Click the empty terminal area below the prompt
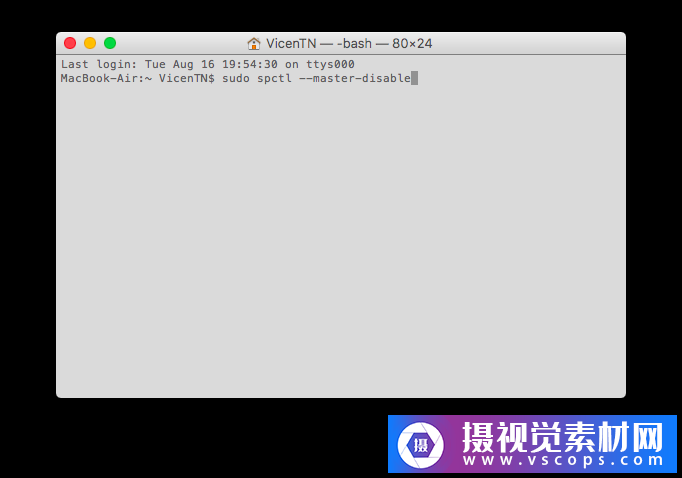The width and height of the screenshot is (682, 478). point(341,239)
